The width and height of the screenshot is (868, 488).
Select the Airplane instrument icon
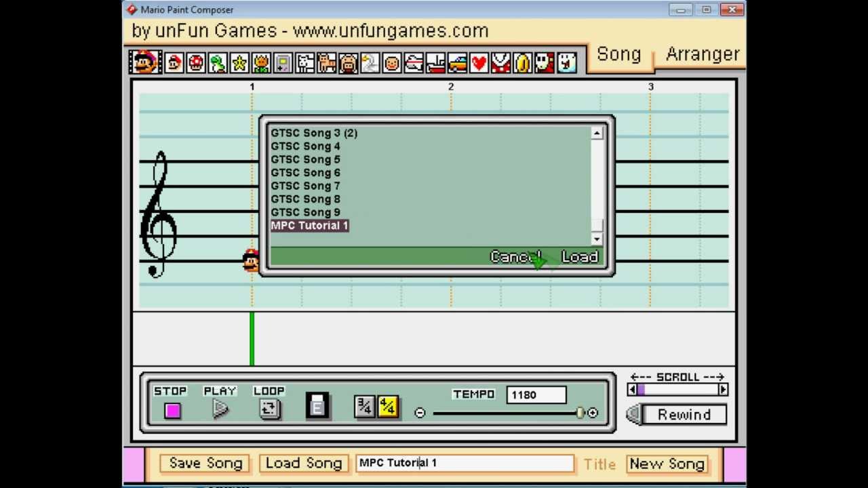[x=414, y=64]
